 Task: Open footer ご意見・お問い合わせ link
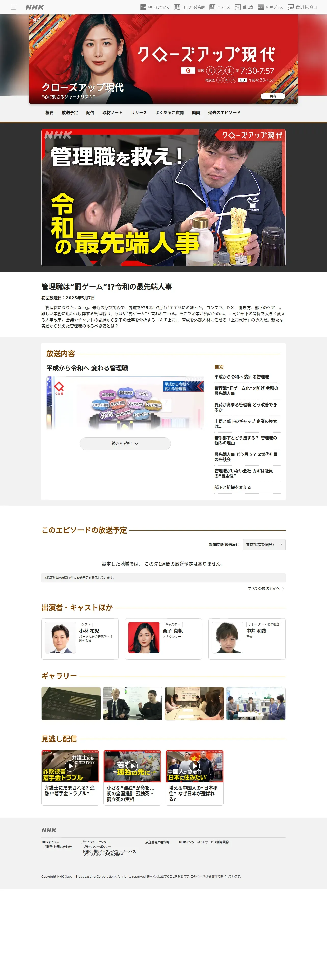[58, 847]
